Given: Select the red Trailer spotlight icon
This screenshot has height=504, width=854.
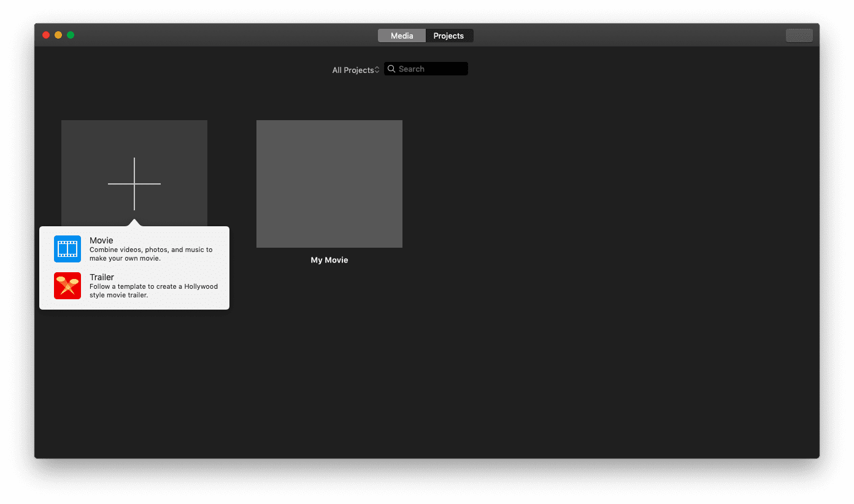Looking at the screenshot, I should (67, 286).
